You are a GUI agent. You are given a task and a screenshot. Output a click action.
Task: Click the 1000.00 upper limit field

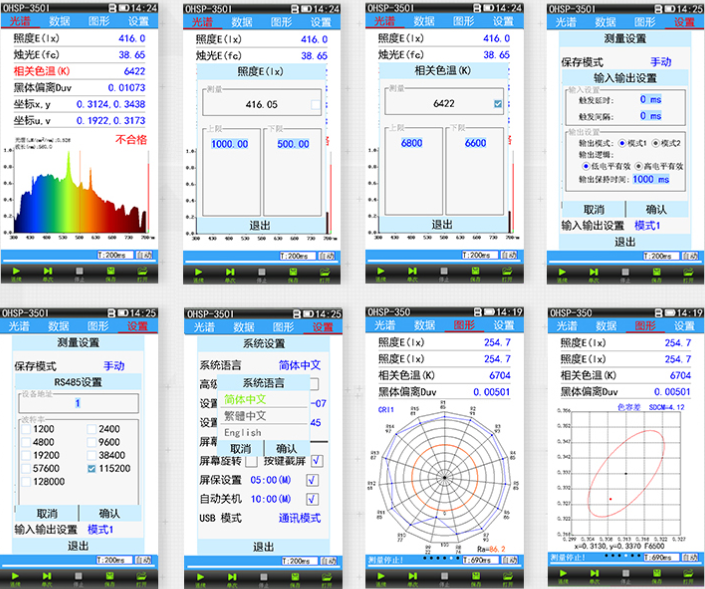(230, 144)
